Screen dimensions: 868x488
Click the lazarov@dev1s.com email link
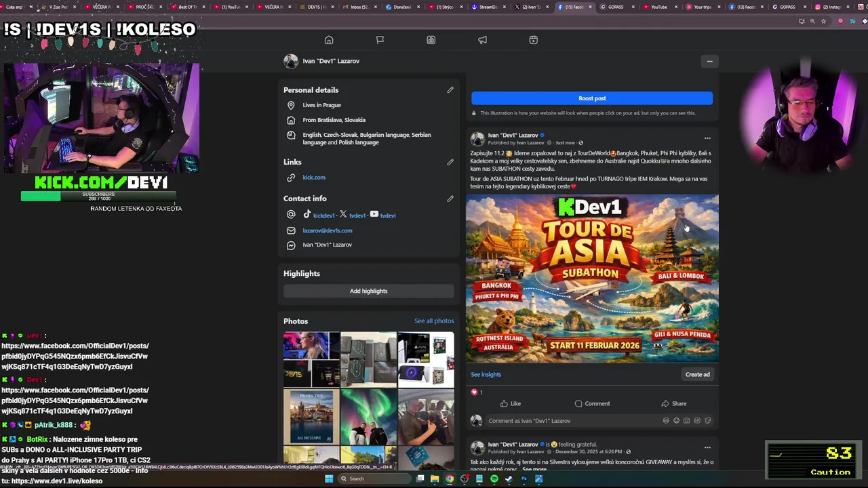pyautogui.click(x=328, y=230)
